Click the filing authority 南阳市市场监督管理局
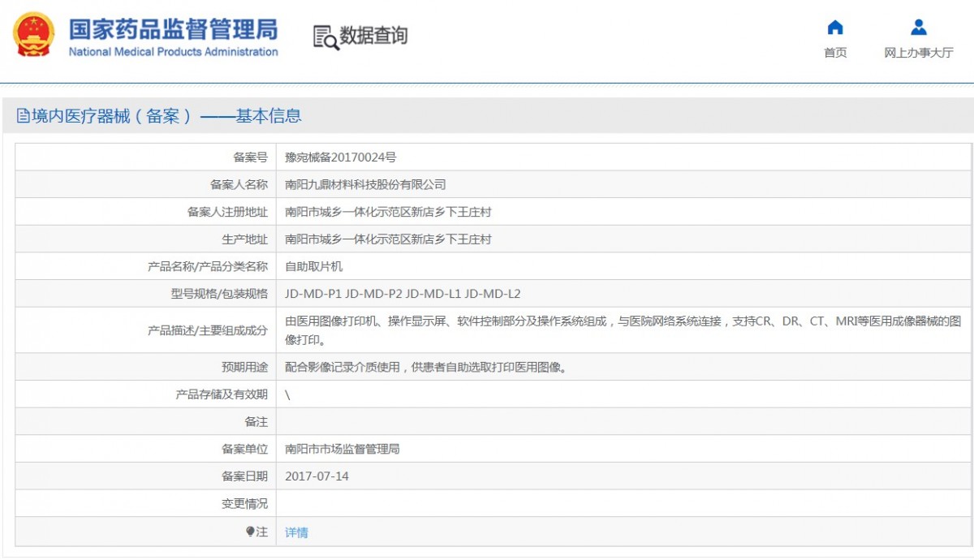 click(x=342, y=449)
